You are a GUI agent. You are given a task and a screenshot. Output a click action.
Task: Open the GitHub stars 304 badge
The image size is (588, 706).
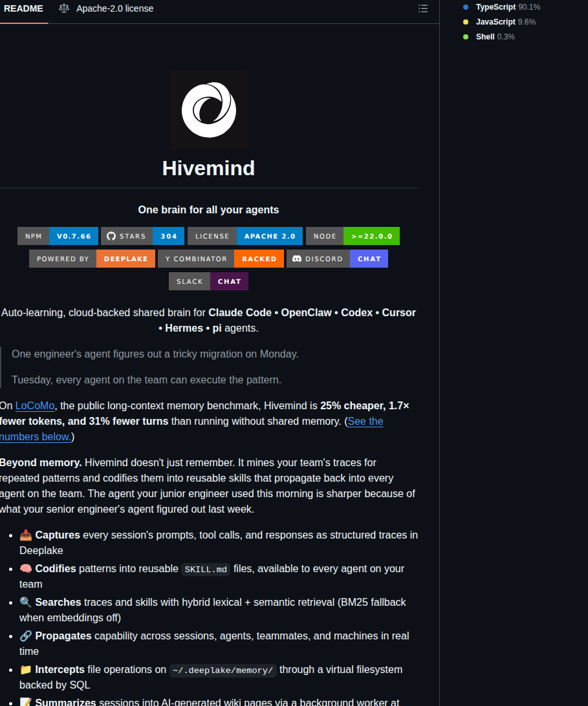click(142, 236)
